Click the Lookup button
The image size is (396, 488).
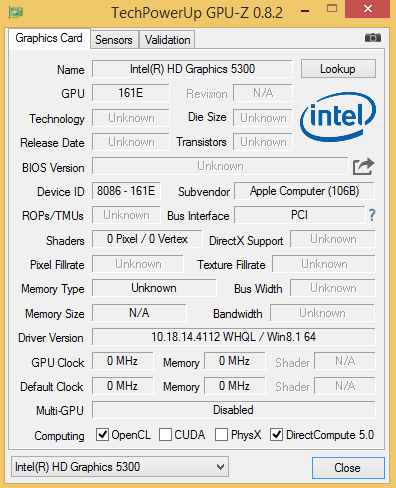coord(338,69)
